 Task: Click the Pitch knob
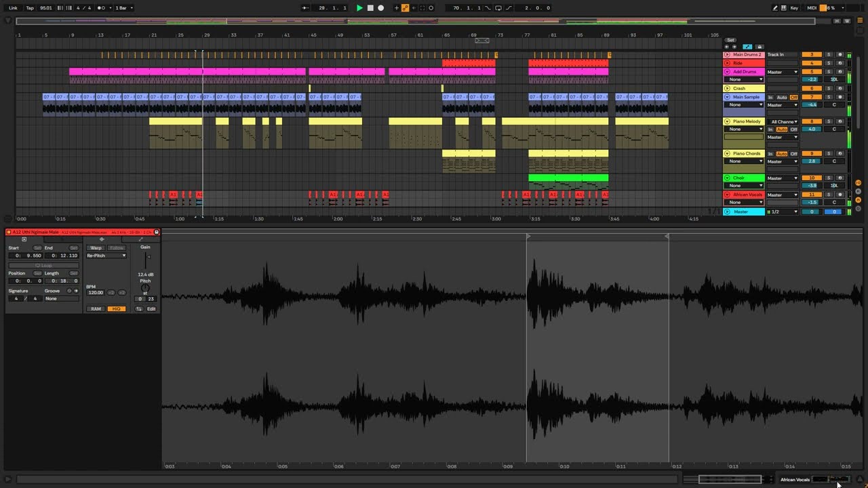(145, 288)
